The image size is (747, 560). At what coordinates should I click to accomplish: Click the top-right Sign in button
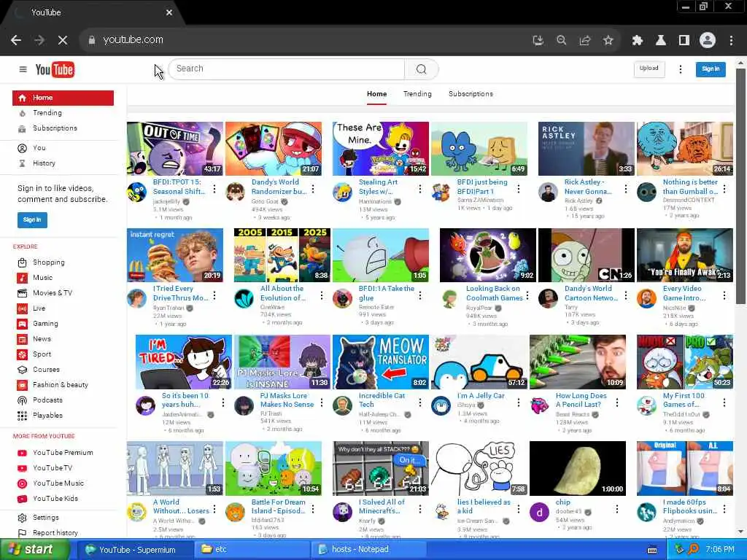(711, 69)
